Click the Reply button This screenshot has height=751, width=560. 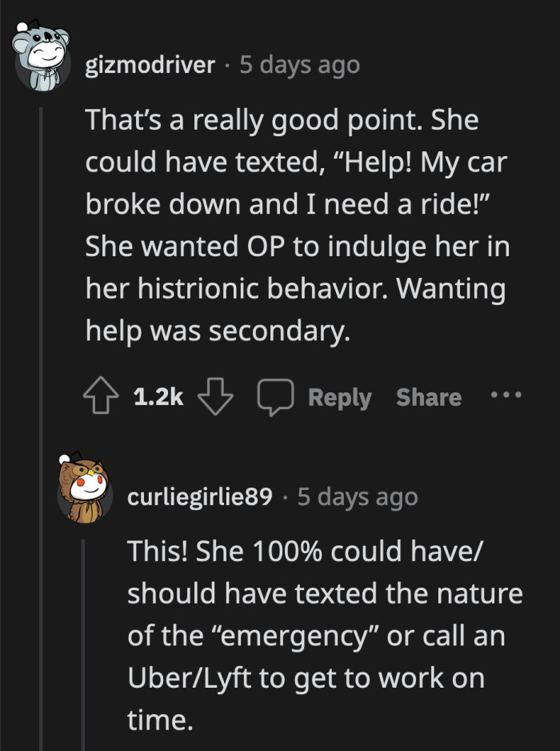click(x=341, y=396)
